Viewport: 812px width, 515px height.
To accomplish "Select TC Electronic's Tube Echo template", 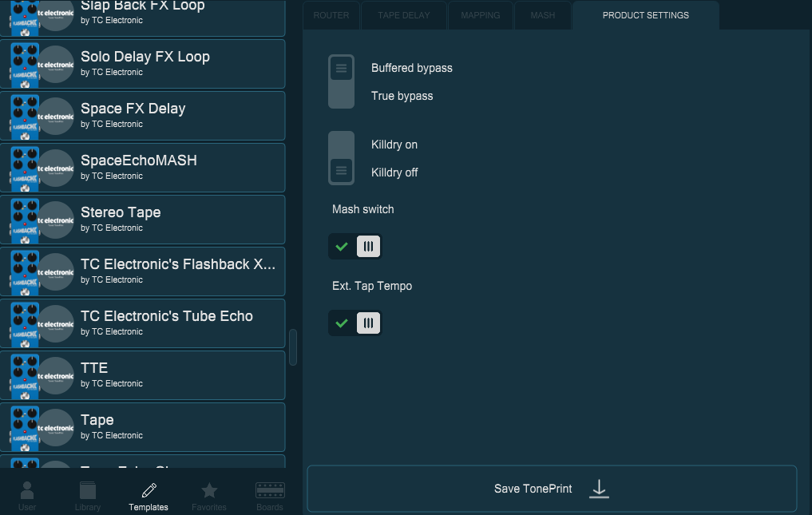I will coord(142,323).
